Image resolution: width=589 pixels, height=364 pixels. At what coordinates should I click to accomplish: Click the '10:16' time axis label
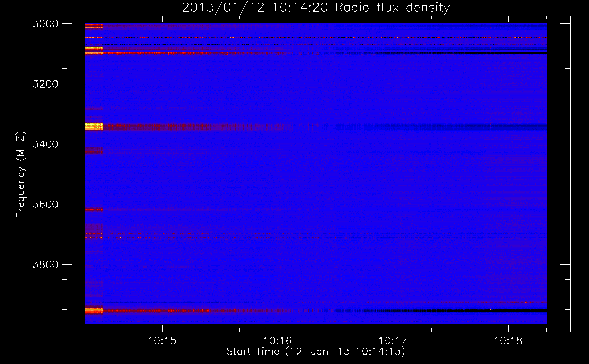[278, 341]
